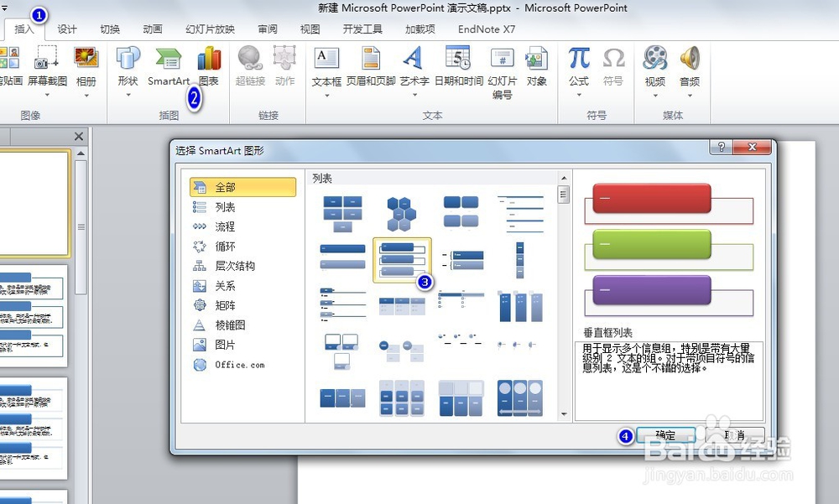Insert an 对象 object

(x=536, y=66)
